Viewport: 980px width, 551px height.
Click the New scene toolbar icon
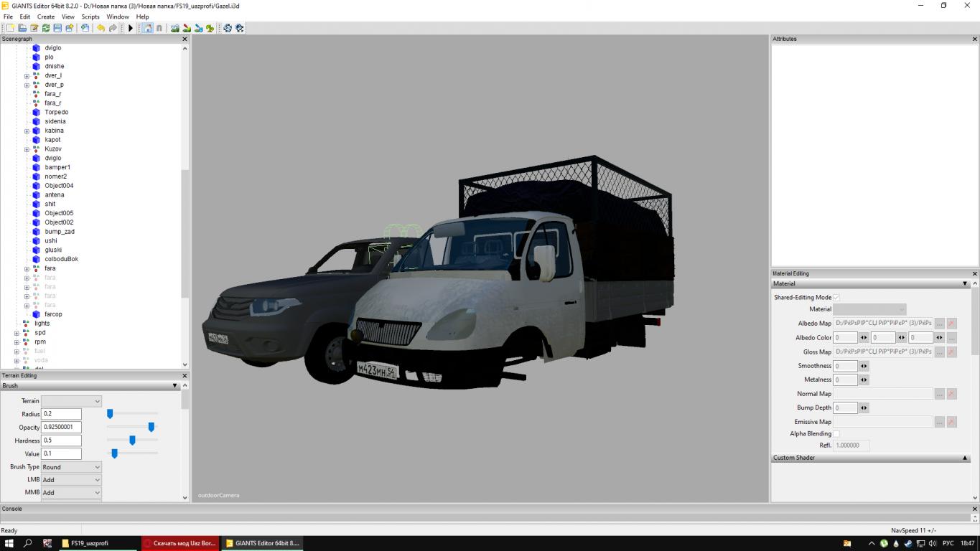(10, 28)
